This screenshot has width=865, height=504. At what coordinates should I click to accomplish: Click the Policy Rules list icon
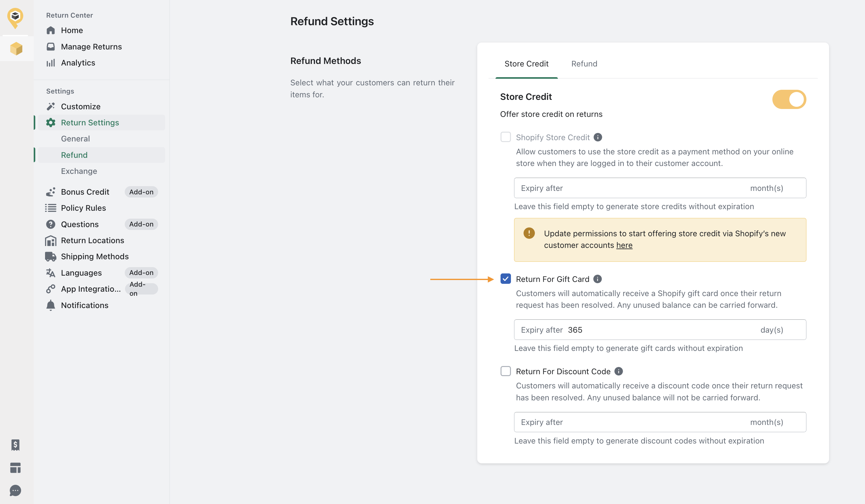50,208
